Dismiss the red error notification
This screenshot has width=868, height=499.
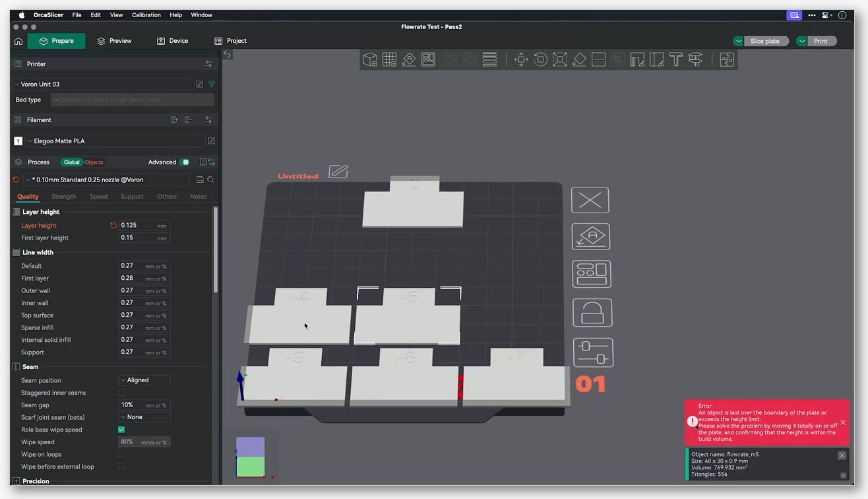click(843, 422)
